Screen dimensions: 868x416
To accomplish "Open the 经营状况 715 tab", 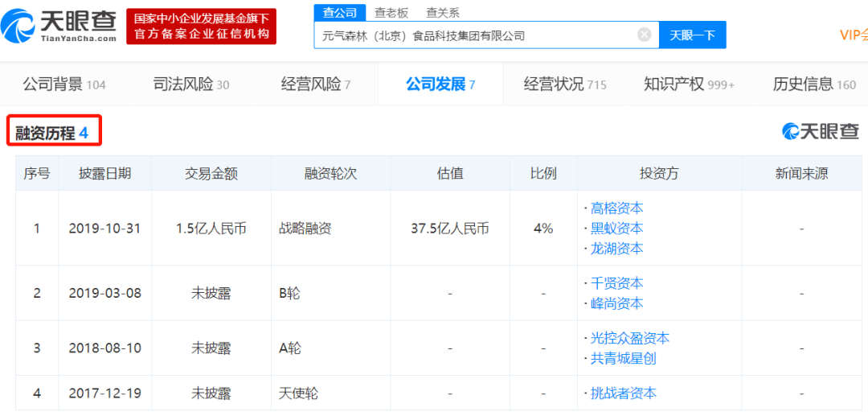I will coord(565,84).
